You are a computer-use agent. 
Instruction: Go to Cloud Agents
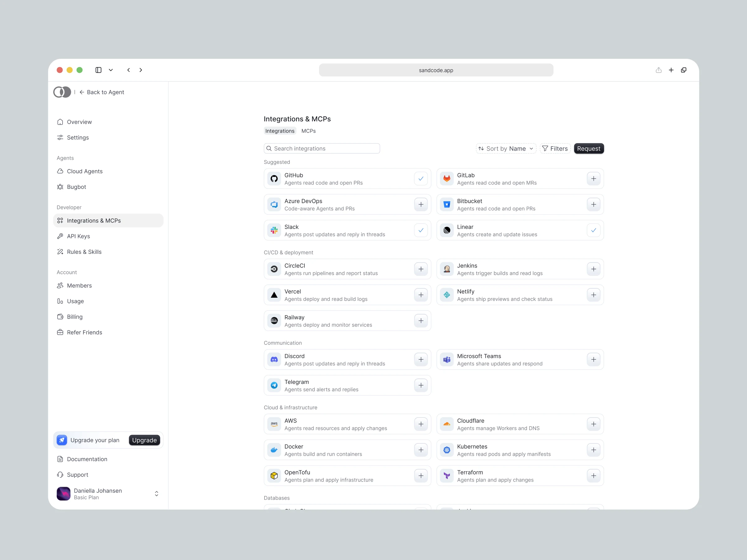[x=108, y=171]
